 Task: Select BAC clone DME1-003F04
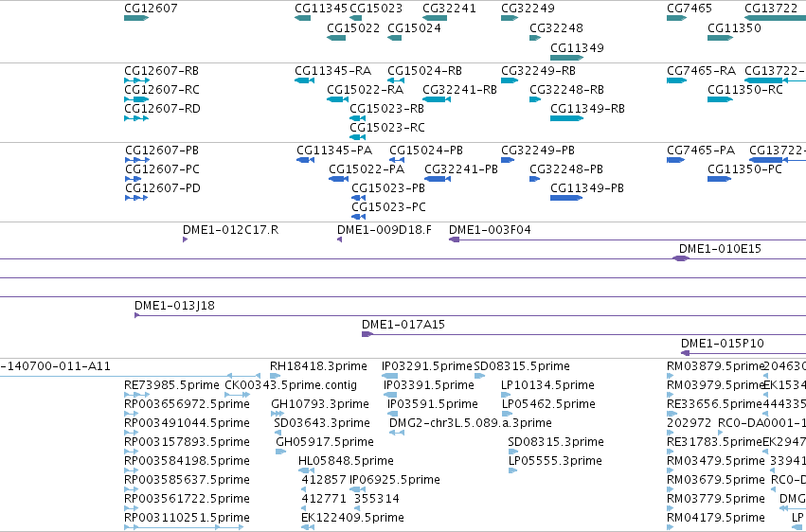tap(490, 229)
